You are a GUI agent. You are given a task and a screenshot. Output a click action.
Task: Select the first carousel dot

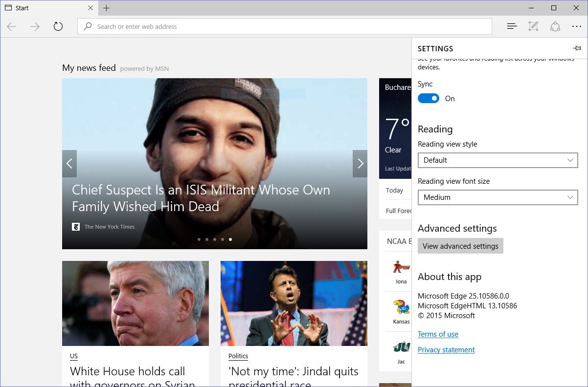[199, 239]
